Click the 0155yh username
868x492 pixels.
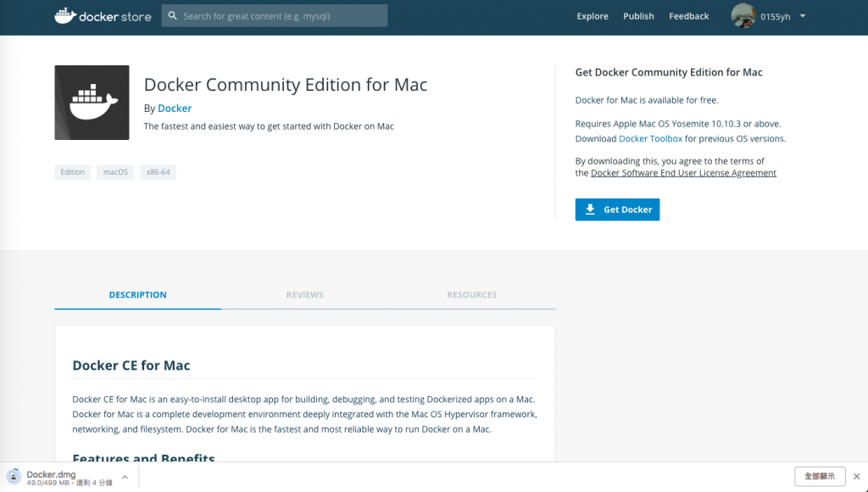click(775, 17)
